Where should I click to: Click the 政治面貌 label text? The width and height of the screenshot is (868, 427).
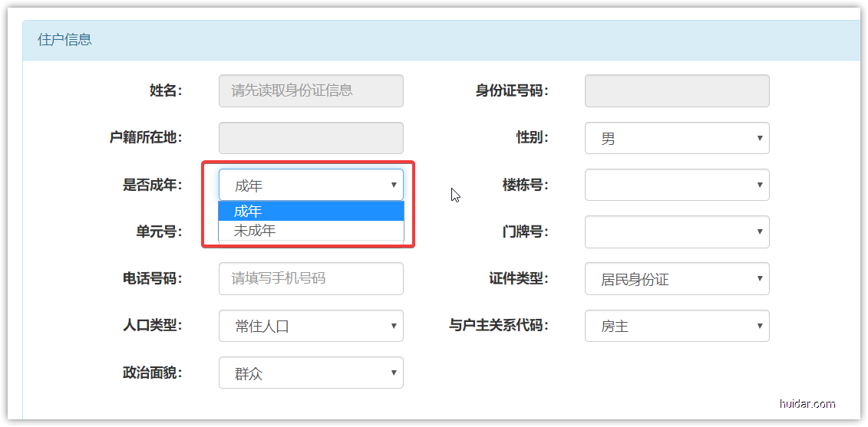coord(153,373)
